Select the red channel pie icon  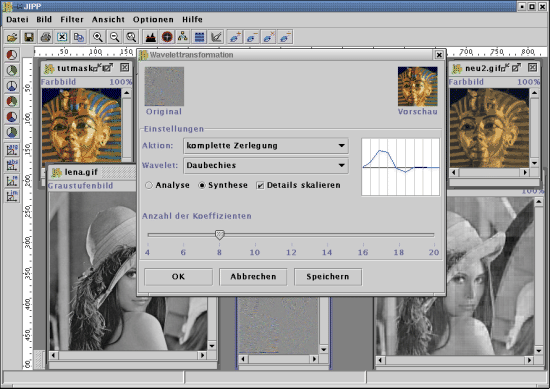12,55
